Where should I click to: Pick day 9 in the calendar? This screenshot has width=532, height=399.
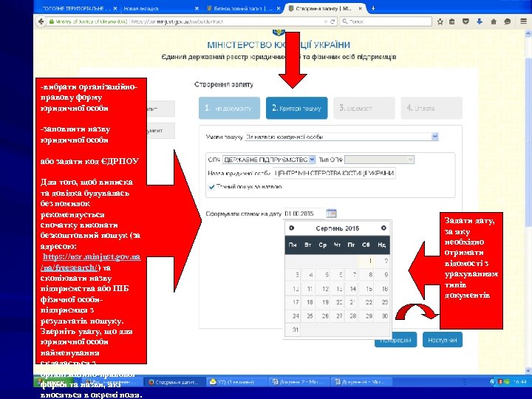tap(382, 275)
